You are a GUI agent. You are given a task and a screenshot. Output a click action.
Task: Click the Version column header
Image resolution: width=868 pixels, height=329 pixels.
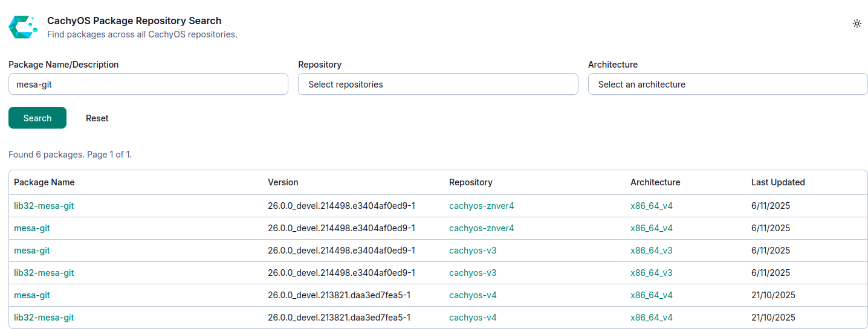pyautogui.click(x=283, y=182)
